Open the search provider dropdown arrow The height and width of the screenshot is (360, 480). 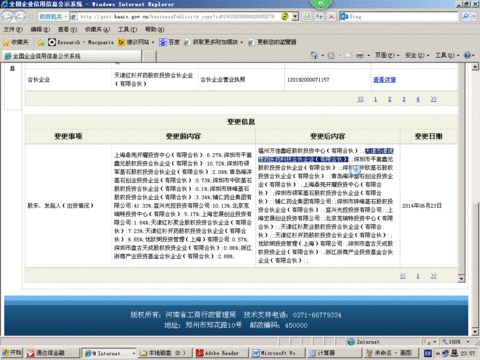[x=474, y=17]
